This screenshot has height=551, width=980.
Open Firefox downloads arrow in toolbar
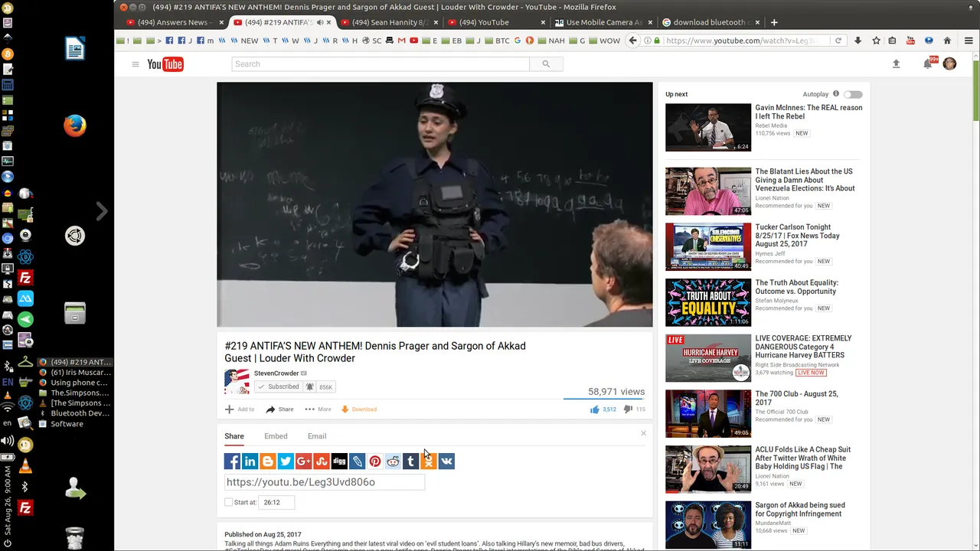tap(857, 41)
